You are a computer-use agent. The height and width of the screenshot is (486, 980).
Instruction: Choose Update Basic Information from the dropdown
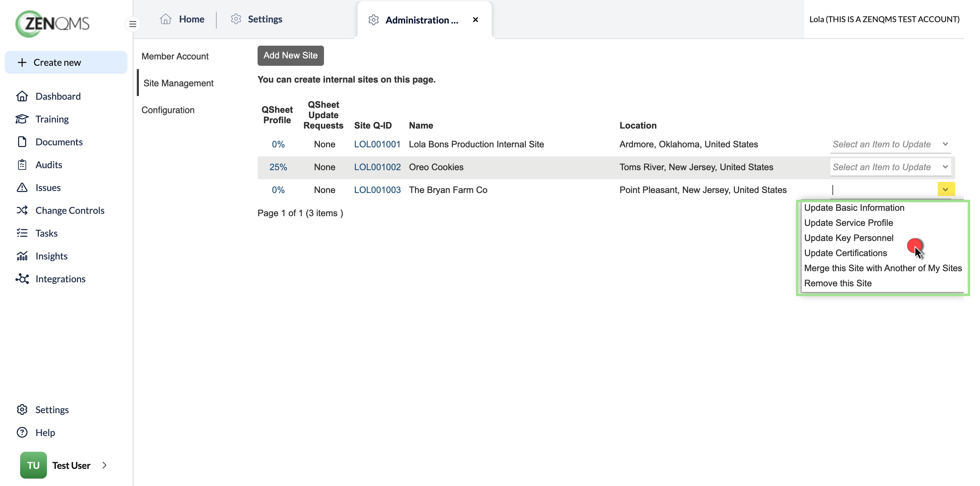[x=854, y=207]
